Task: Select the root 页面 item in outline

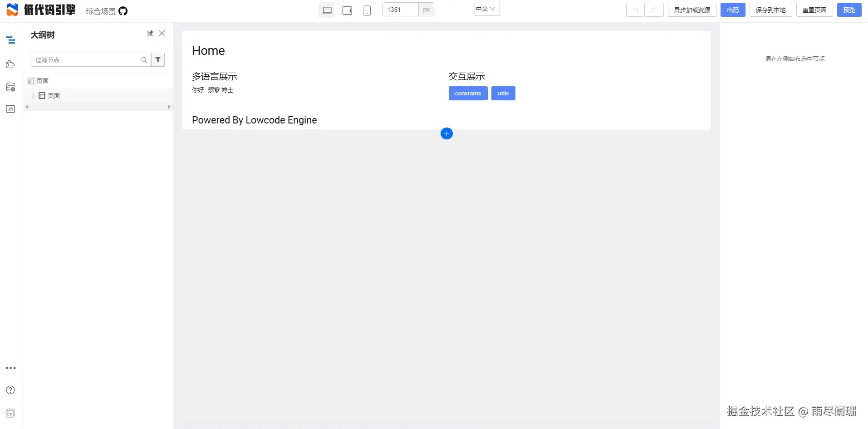Action: pyautogui.click(x=42, y=81)
